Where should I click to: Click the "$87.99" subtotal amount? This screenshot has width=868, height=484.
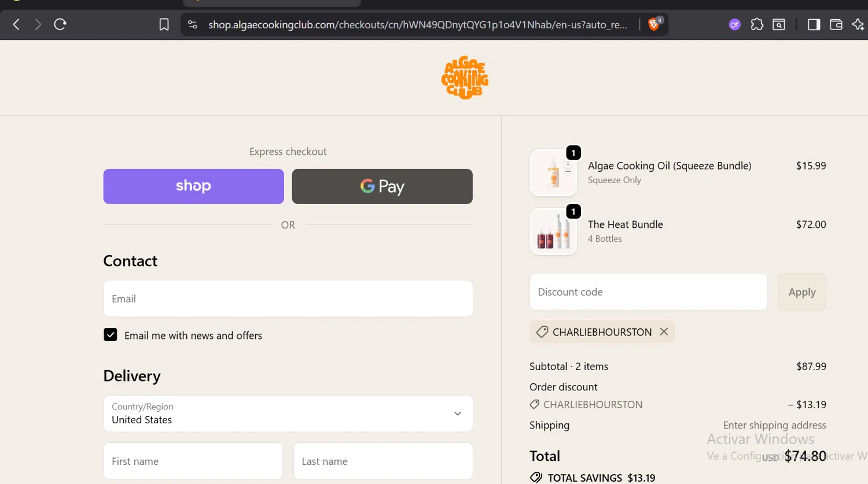point(811,366)
